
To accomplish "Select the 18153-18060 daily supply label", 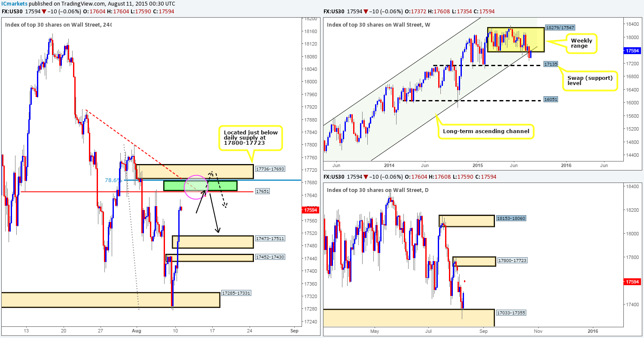I will (511, 219).
